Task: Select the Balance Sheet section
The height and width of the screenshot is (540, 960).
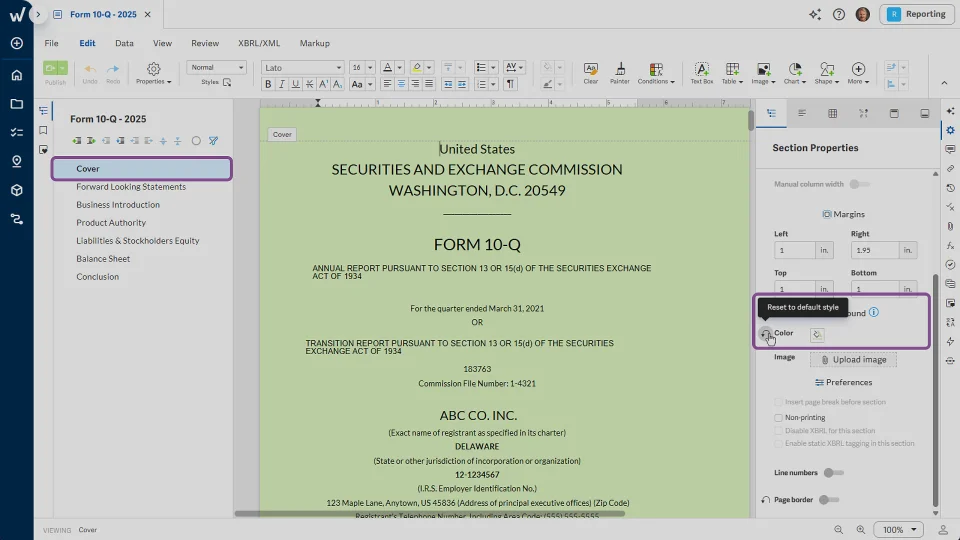Action: click(x=103, y=258)
